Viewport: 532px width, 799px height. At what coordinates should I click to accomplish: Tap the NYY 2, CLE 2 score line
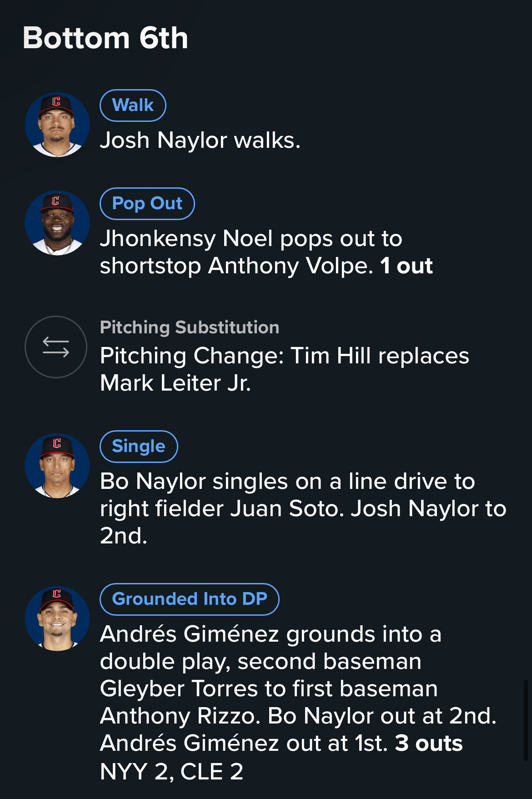[172, 772]
